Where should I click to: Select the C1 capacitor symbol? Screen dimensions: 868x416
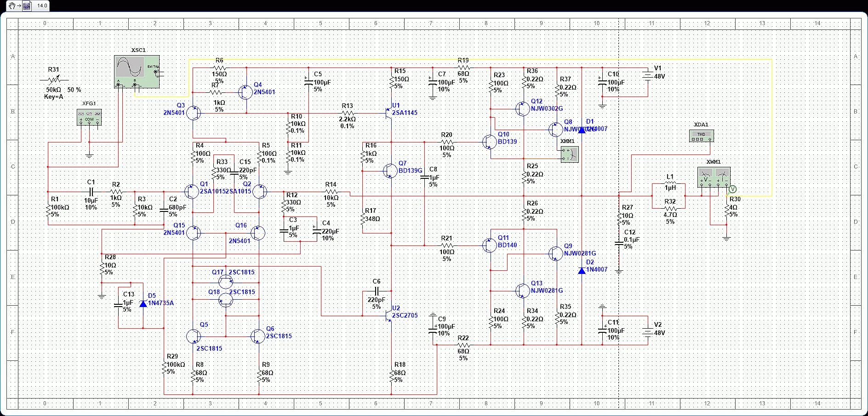91,192
